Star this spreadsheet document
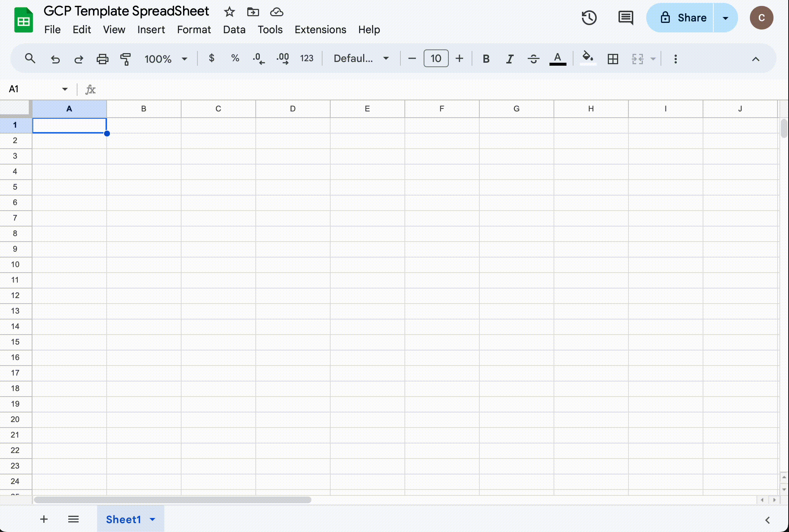Screen dimensions: 789x532 (x=229, y=12)
